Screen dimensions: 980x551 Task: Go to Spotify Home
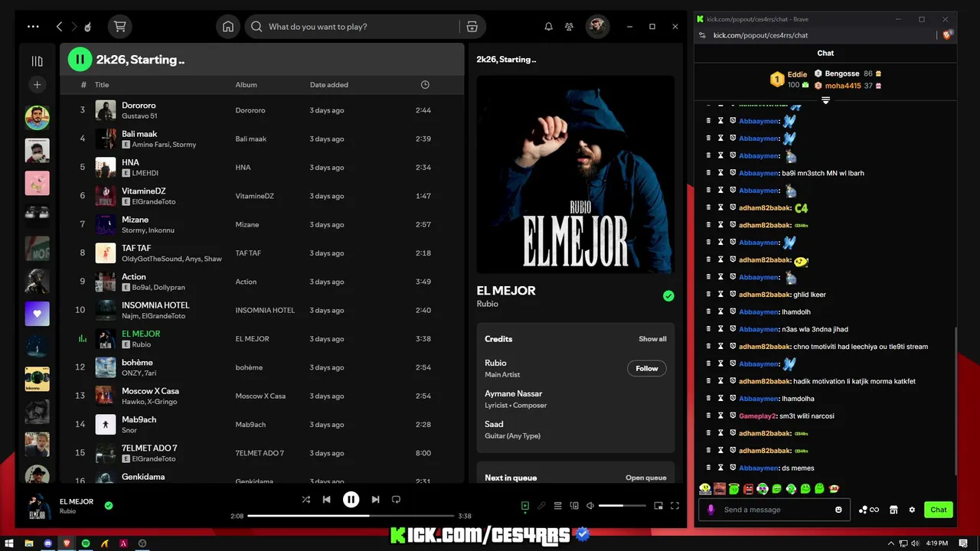228,26
